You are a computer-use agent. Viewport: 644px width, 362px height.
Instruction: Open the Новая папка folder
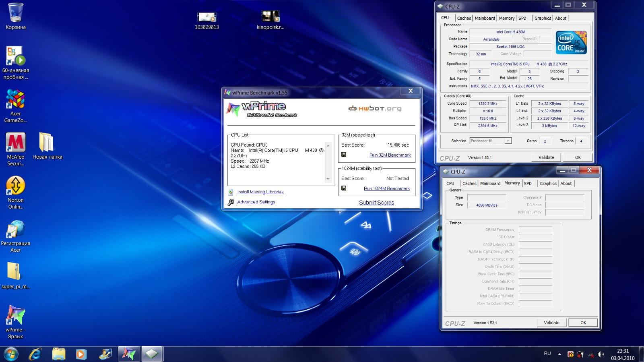[47, 146]
